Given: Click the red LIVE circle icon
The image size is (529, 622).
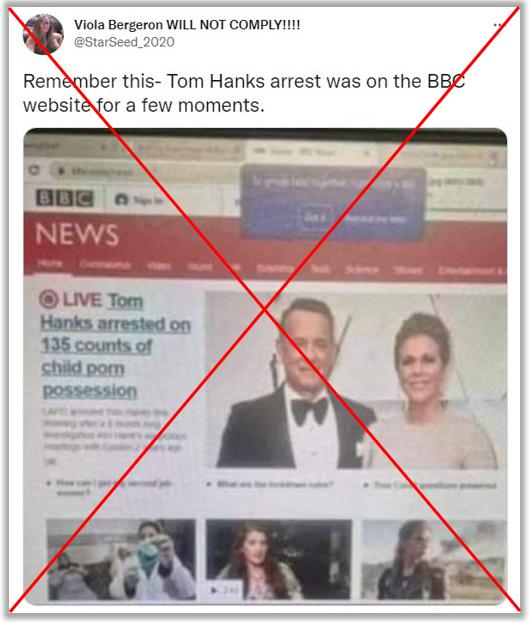Looking at the screenshot, I should (48, 299).
